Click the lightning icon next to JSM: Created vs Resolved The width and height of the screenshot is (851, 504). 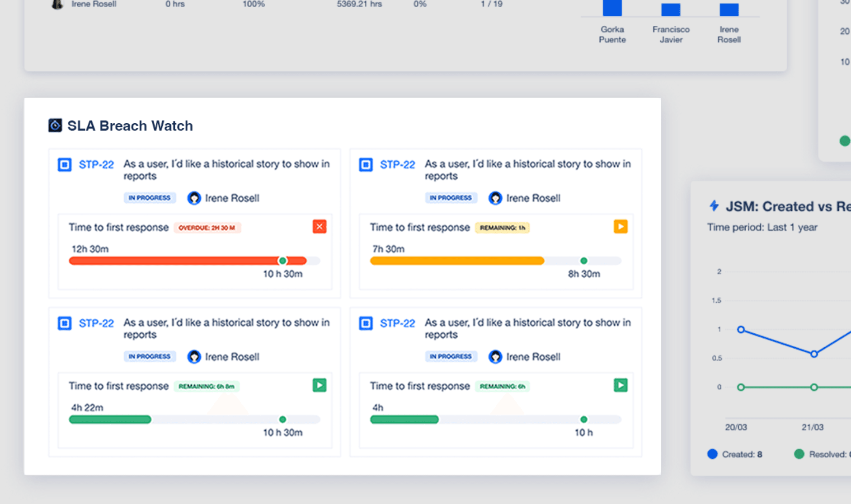[714, 206]
